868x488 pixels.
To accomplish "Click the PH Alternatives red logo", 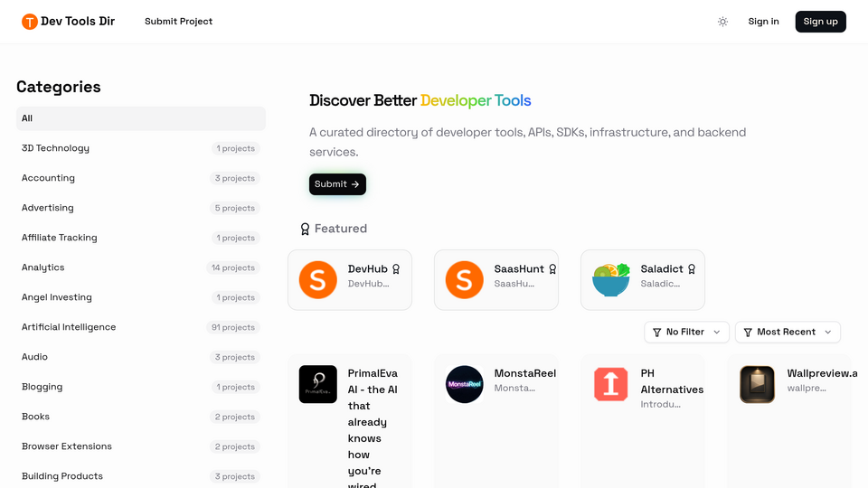I will coord(610,384).
